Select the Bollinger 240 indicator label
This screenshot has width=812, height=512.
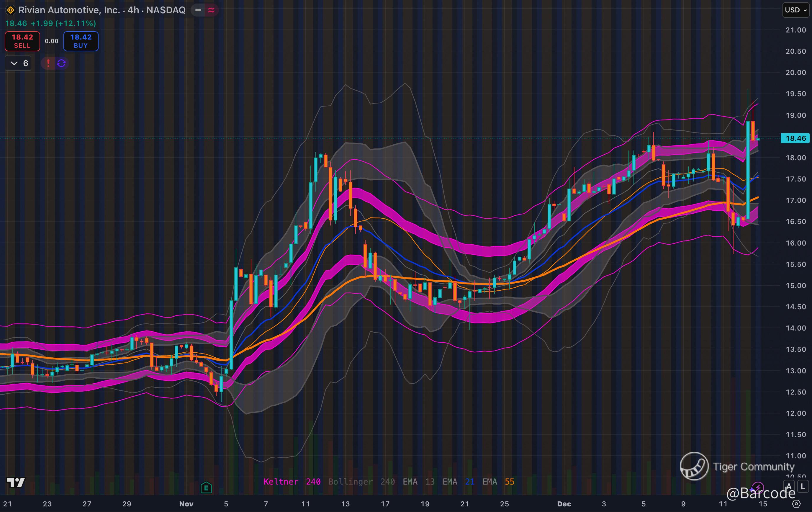click(x=361, y=482)
